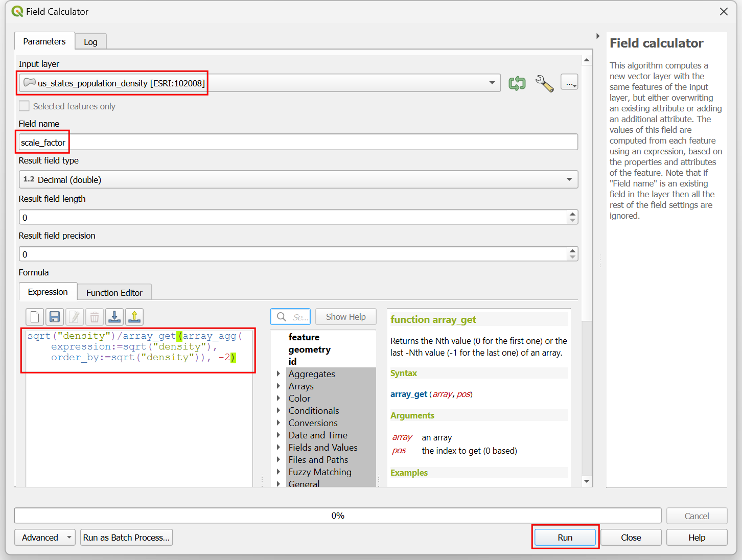Click the green iterate over layer icon

pos(517,83)
